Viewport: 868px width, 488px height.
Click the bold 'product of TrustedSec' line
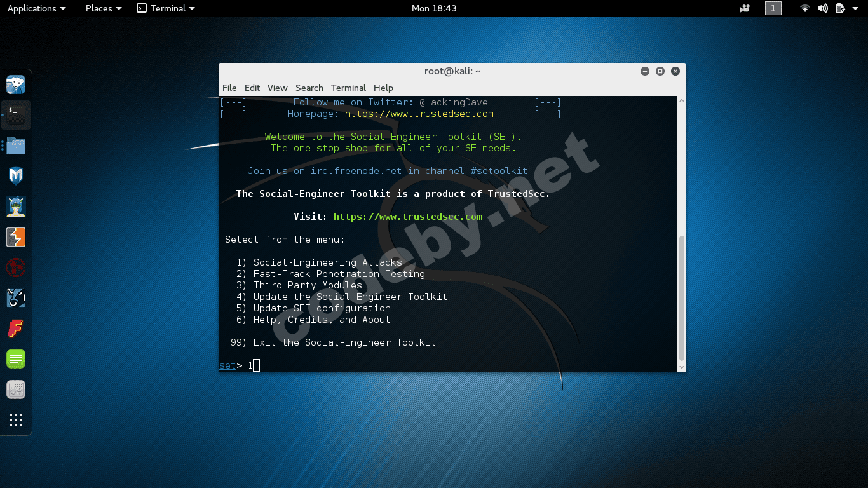(x=393, y=194)
